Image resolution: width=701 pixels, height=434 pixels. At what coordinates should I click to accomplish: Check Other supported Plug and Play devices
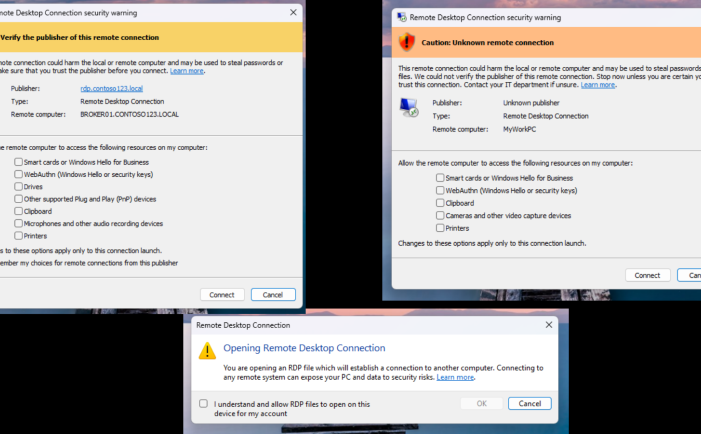[18, 198]
